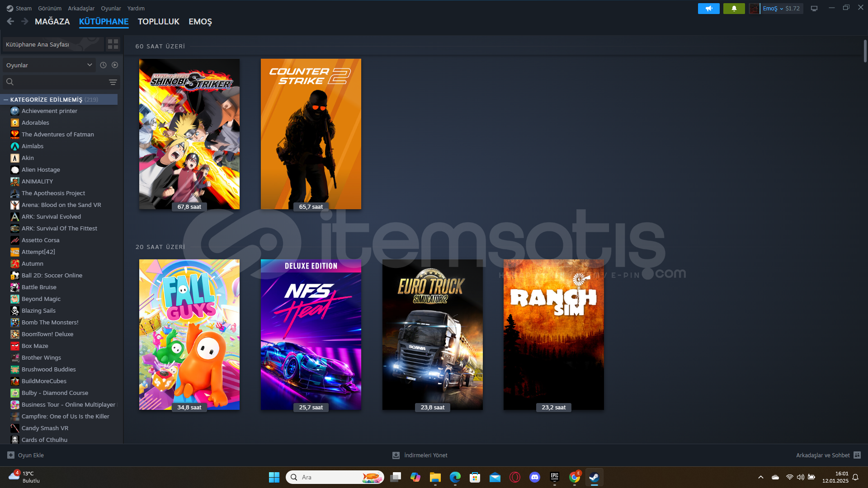This screenshot has height=488, width=868.
Task: Click the Oyun Ekle plus icon
Action: (11, 455)
